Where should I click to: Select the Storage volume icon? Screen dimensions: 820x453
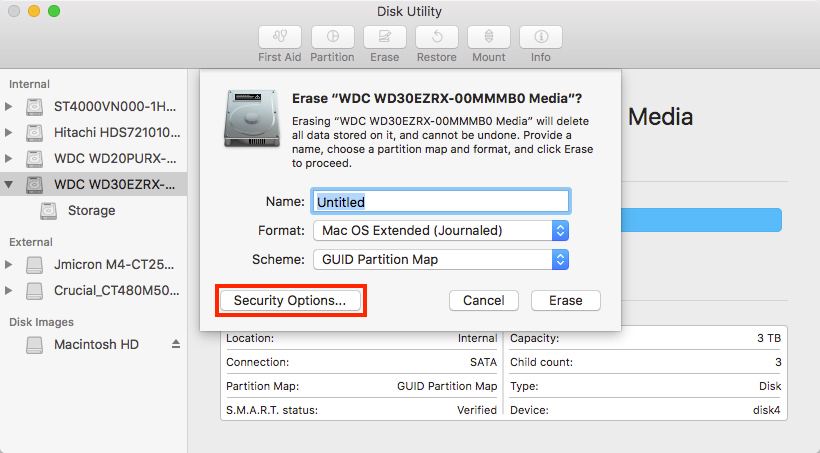(x=48, y=211)
